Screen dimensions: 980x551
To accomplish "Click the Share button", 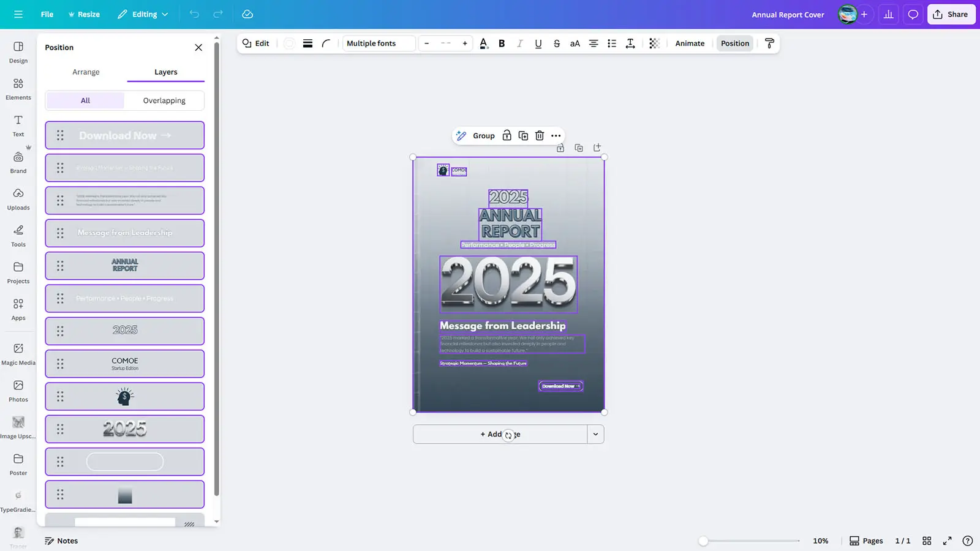I will [951, 14].
